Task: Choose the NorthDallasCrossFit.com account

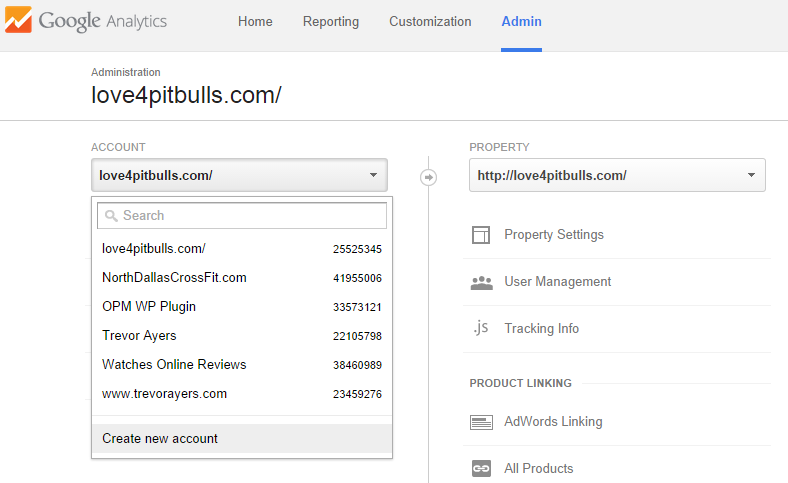Action: coord(242,278)
